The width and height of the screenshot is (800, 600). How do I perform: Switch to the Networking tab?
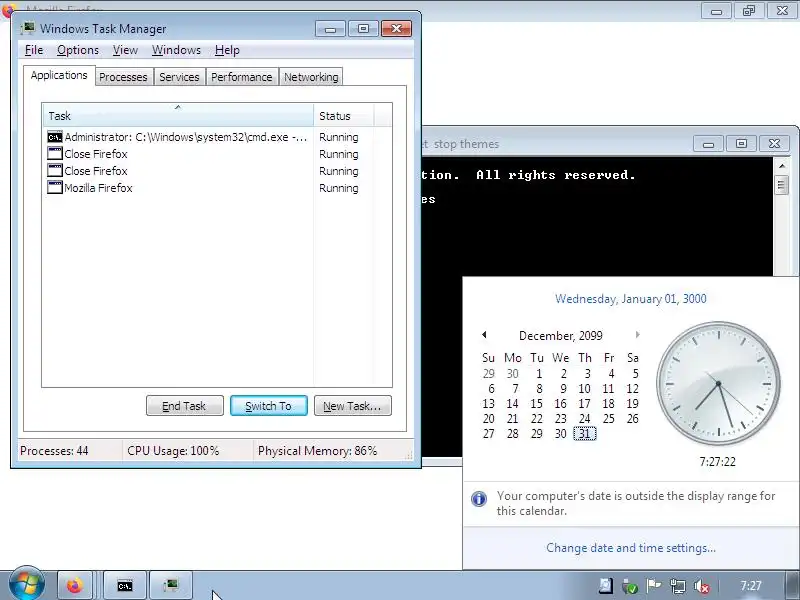pos(311,77)
